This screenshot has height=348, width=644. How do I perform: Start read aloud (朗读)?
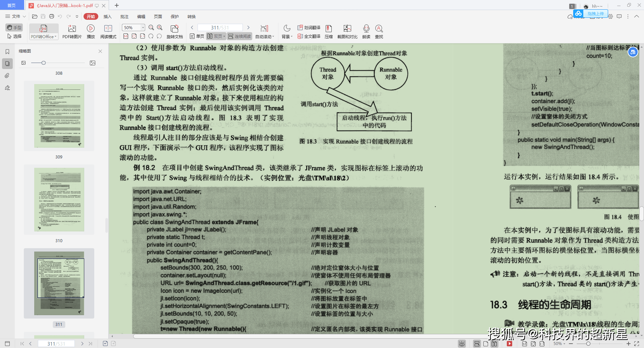(366, 31)
